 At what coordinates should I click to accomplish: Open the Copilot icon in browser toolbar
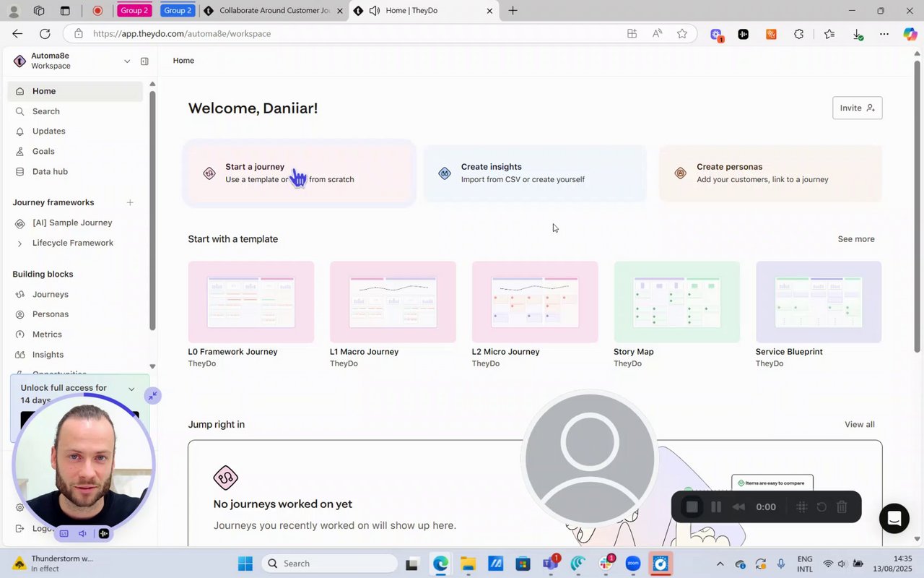click(910, 34)
